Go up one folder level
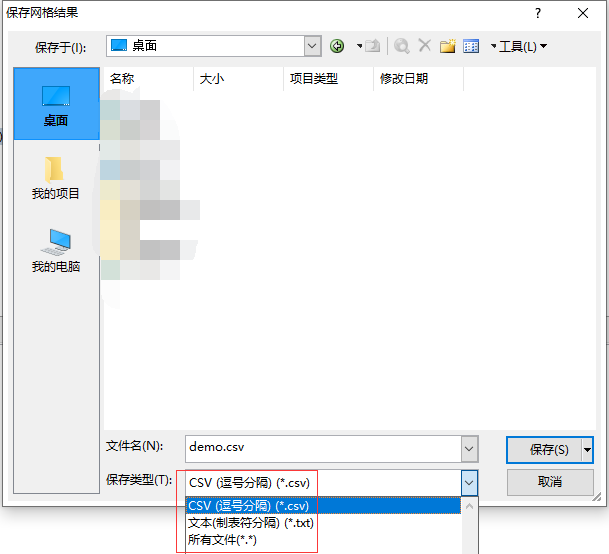 coord(373,46)
